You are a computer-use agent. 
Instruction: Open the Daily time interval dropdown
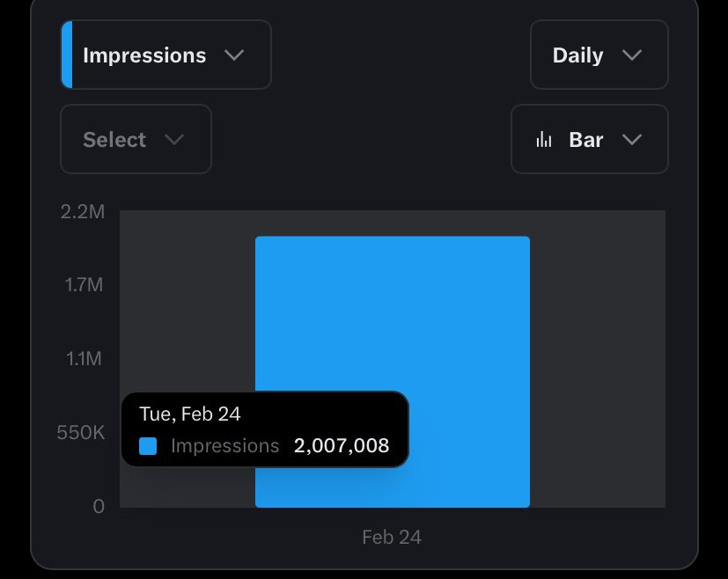coord(599,55)
